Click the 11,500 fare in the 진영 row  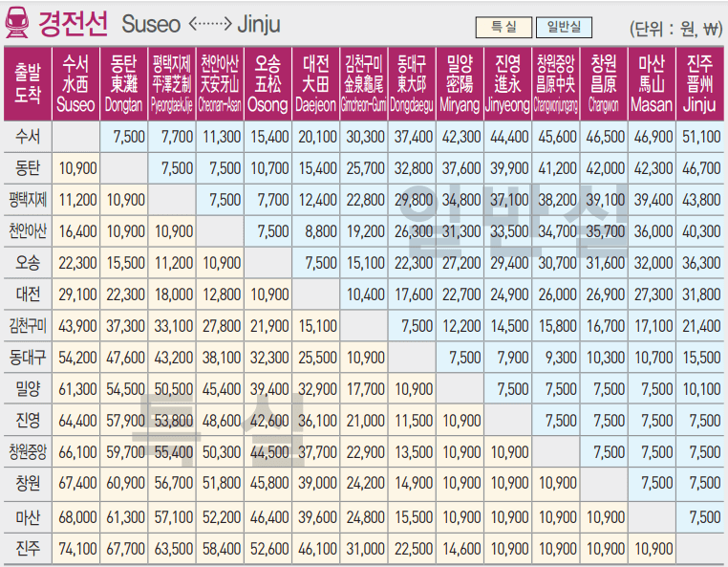tap(414, 421)
